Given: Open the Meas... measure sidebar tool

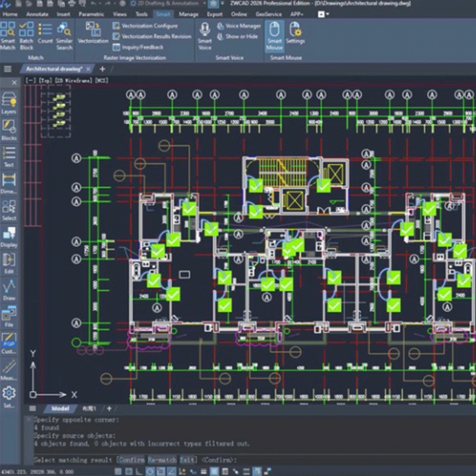Looking at the screenshot, I should 9,370.
